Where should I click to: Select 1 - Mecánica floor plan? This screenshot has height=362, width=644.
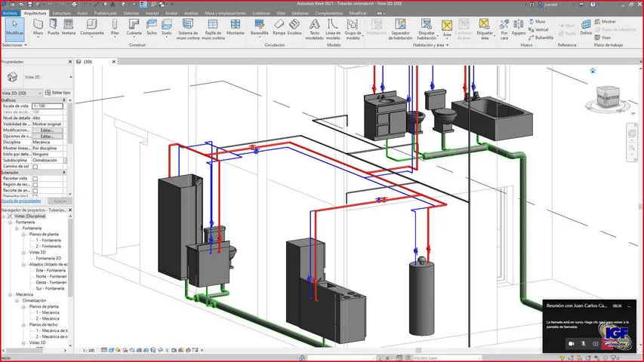(x=48, y=313)
